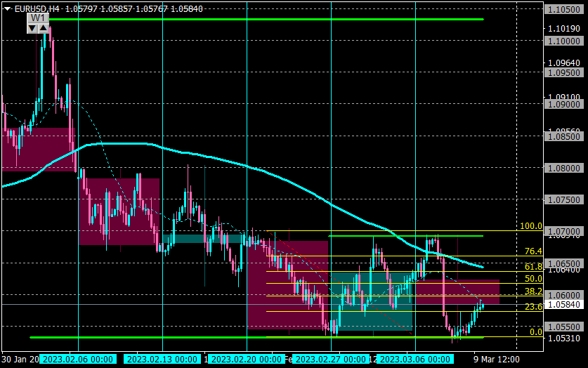This screenshot has height=368, width=588.
Task: Click the 1.07500 price scale label
Action: click(564, 199)
